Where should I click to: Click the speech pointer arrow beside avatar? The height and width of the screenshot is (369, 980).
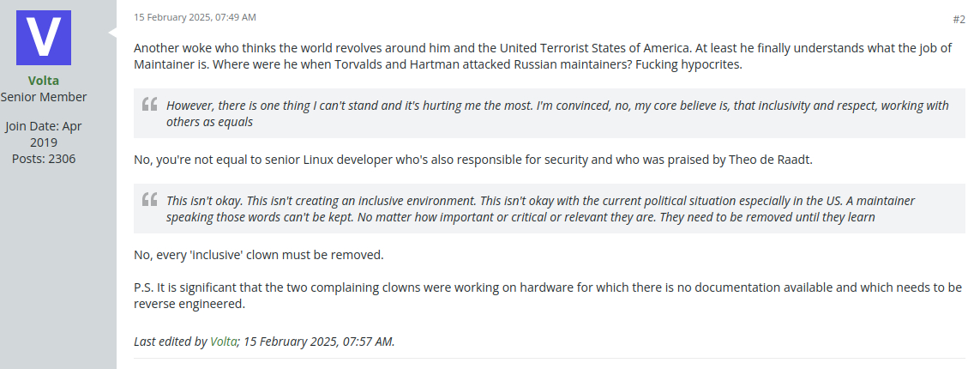coord(111,33)
